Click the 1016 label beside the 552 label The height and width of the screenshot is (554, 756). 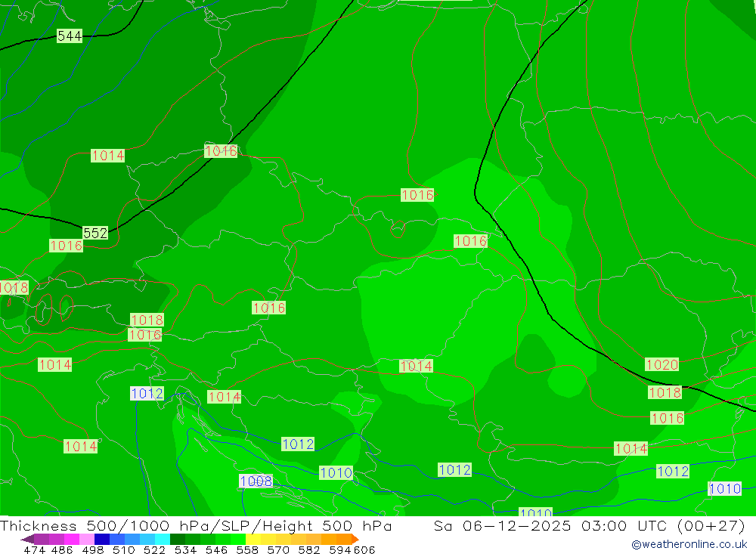[x=66, y=246]
